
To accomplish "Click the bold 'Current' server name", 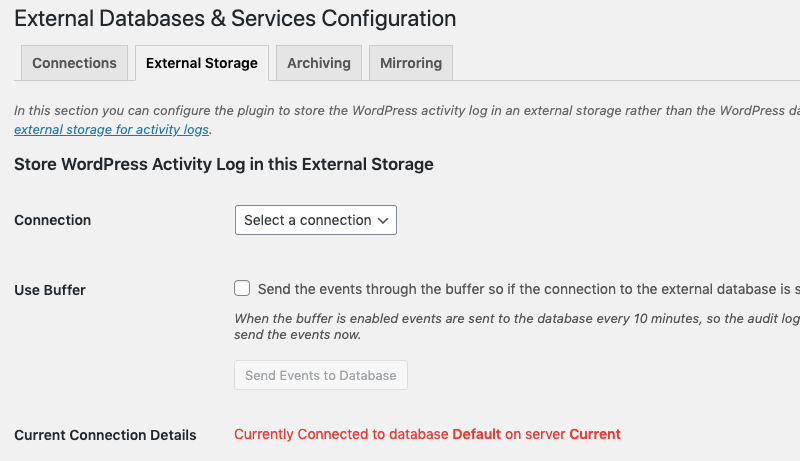I will pos(595,434).
